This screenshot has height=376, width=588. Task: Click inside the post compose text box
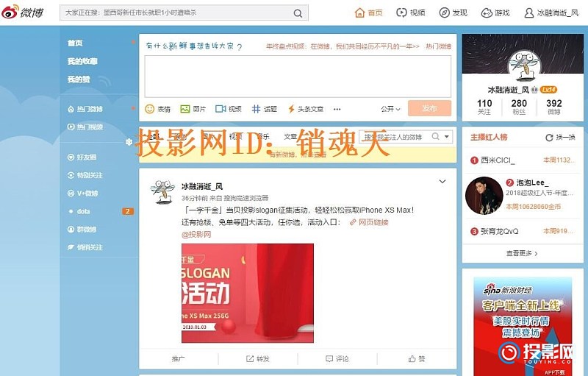click(298, 77)
